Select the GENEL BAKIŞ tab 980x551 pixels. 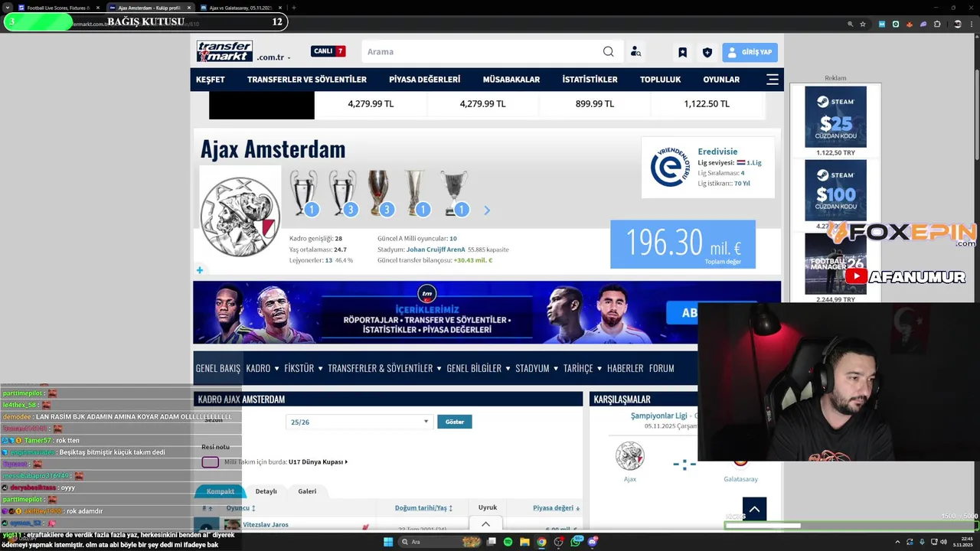coord(218,368)
